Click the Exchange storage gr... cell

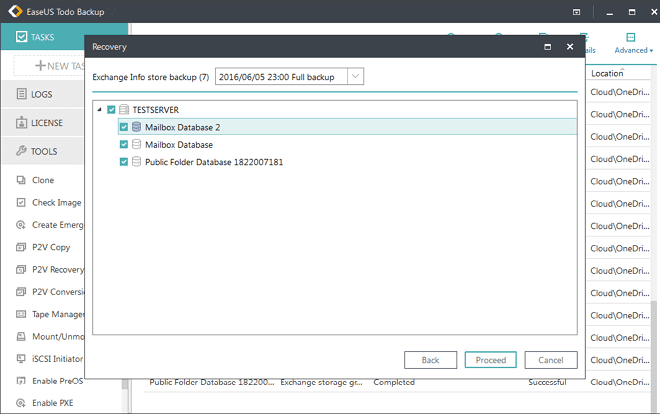(x=321, y=382)
